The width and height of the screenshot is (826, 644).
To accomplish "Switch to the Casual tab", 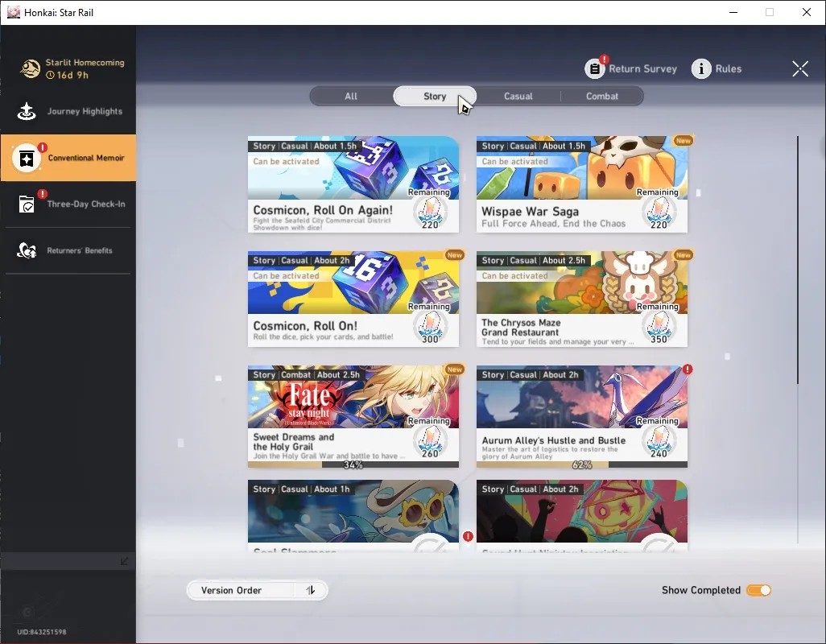I will [518, 97].
